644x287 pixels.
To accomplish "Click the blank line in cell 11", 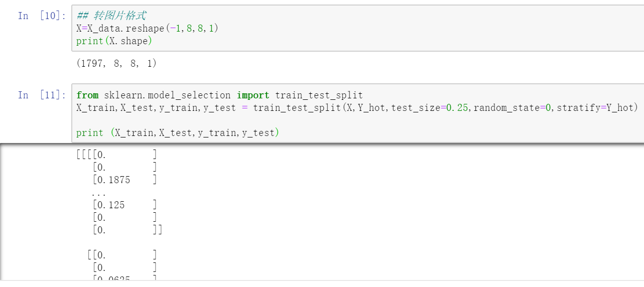I will tap(251, 120).
